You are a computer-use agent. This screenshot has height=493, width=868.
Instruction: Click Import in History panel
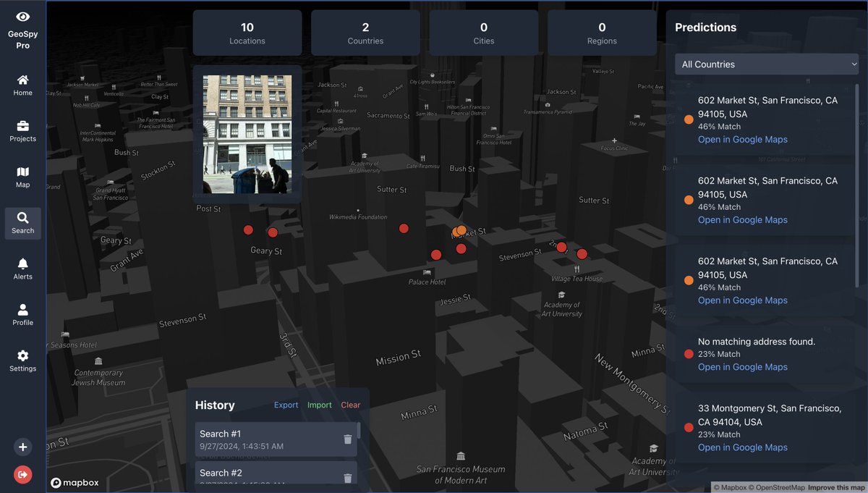(x=319, y=405)
